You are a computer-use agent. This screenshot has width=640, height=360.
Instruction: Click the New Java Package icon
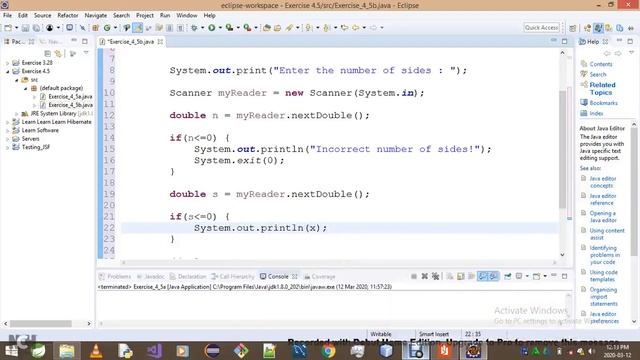[x=95, y=28]
